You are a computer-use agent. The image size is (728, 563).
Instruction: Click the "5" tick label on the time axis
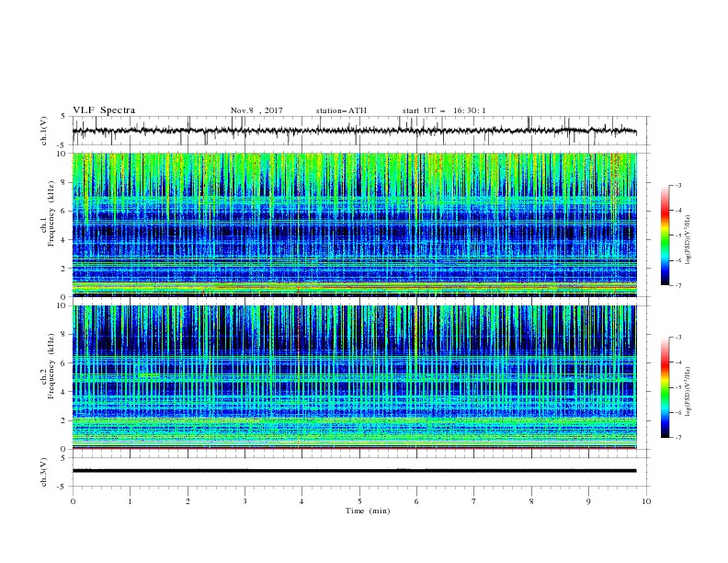click(359, 501)
